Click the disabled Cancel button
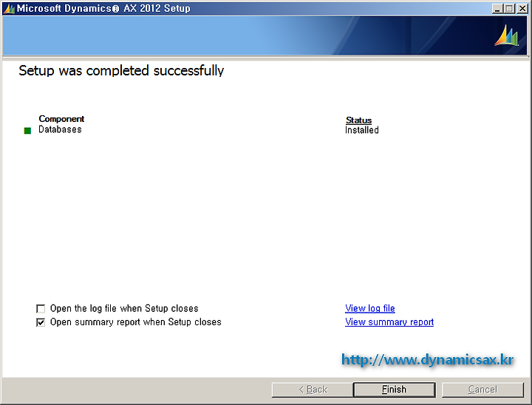The image size is (532, 405). [482, 389]
